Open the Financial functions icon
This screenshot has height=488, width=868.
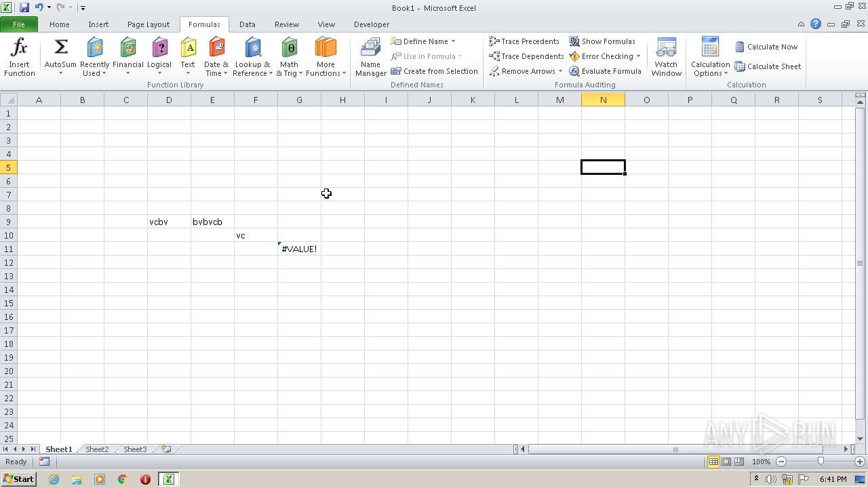coord(127,47)
